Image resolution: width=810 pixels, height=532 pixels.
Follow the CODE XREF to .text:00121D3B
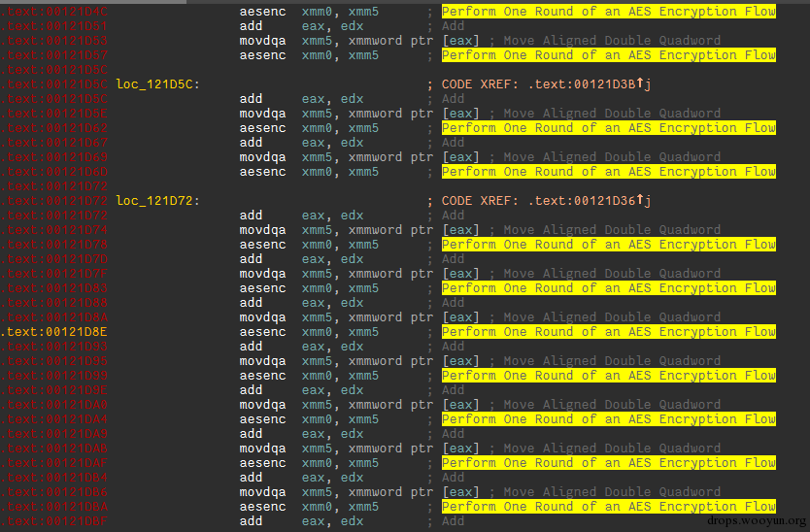(589, 84)
